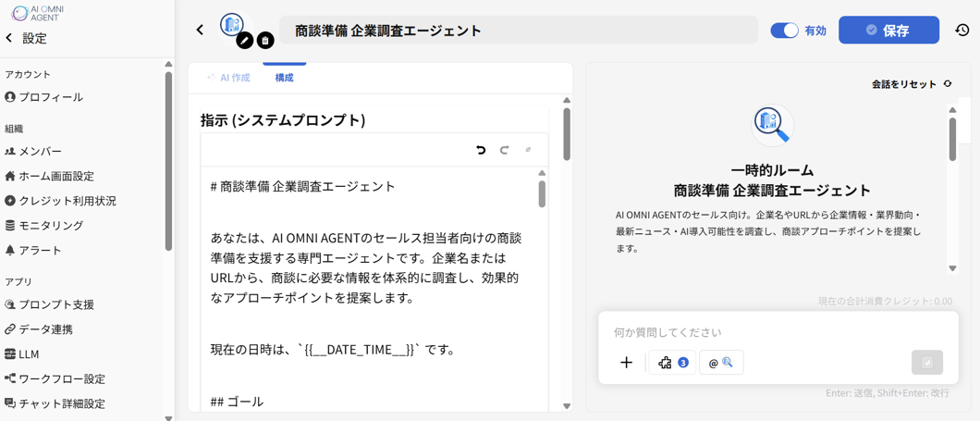Click the 指示 (システムプロンプト) heading
The image size is (980, 421).
(x=283, y=120)
